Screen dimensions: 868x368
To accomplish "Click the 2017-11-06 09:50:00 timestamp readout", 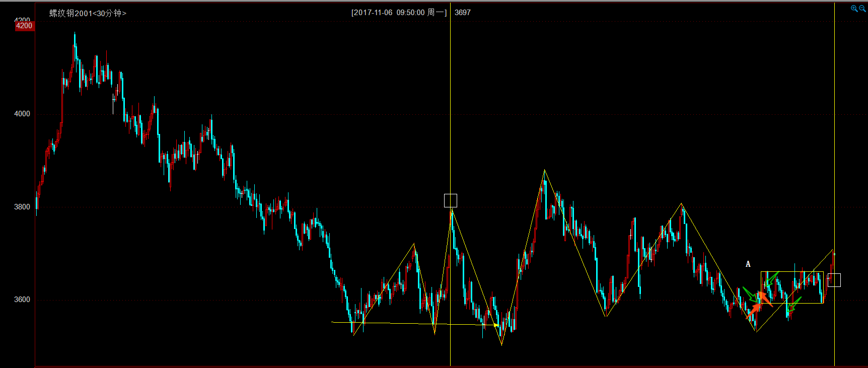I will [x=399, y=13].
